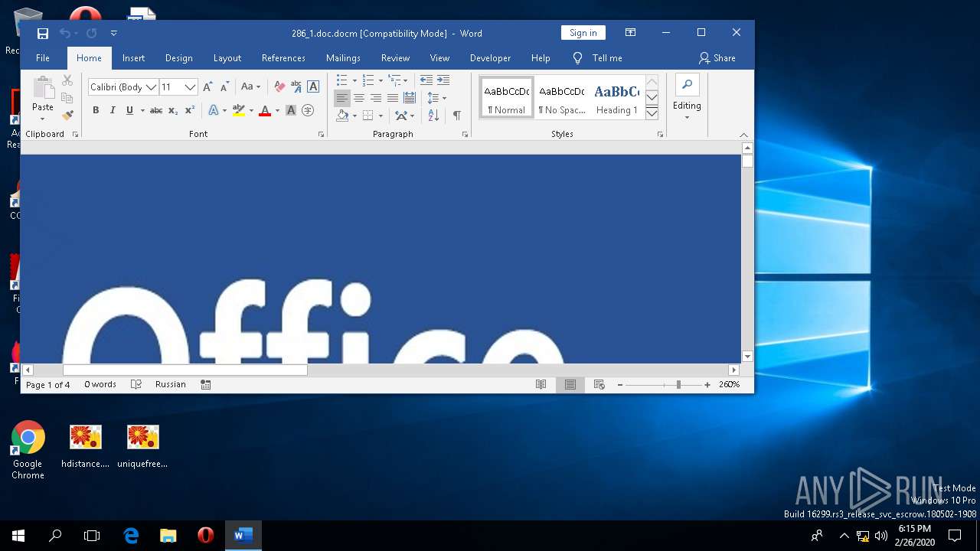980x551 pixels.
Task: Increase font size with Grow Font
Action: coord(208,87)
